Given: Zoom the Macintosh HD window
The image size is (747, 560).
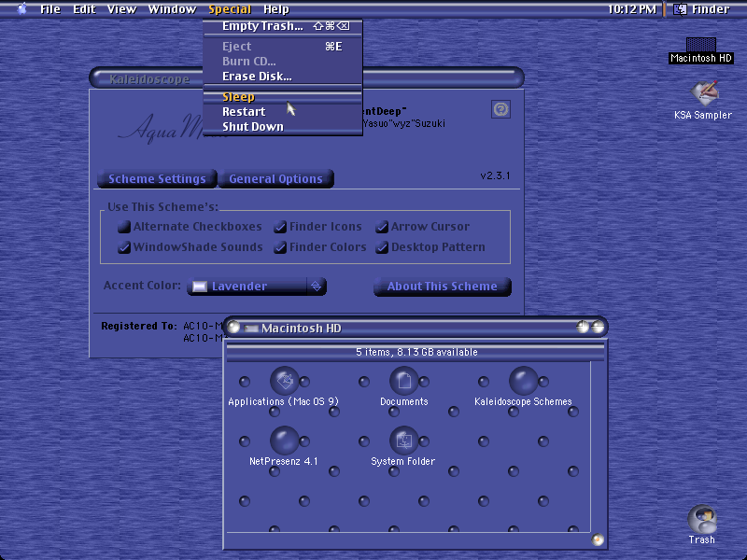Looking at the screenshot, I should (x=583, y=327).
